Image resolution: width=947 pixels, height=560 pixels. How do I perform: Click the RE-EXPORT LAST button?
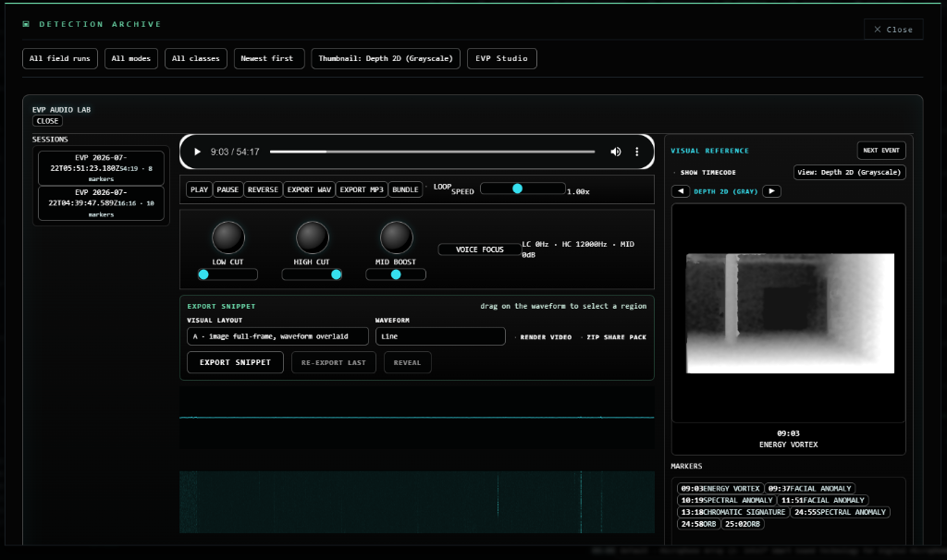click(333, 362)
